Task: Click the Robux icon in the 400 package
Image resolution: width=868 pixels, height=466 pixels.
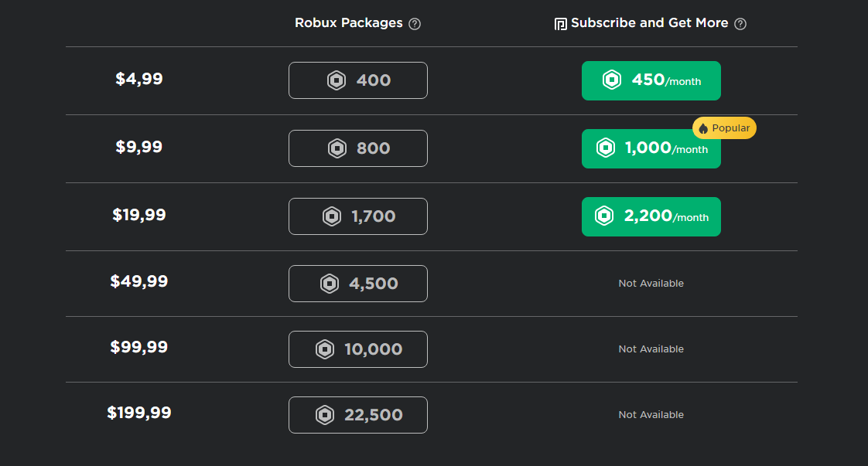Action: point(337,80)
